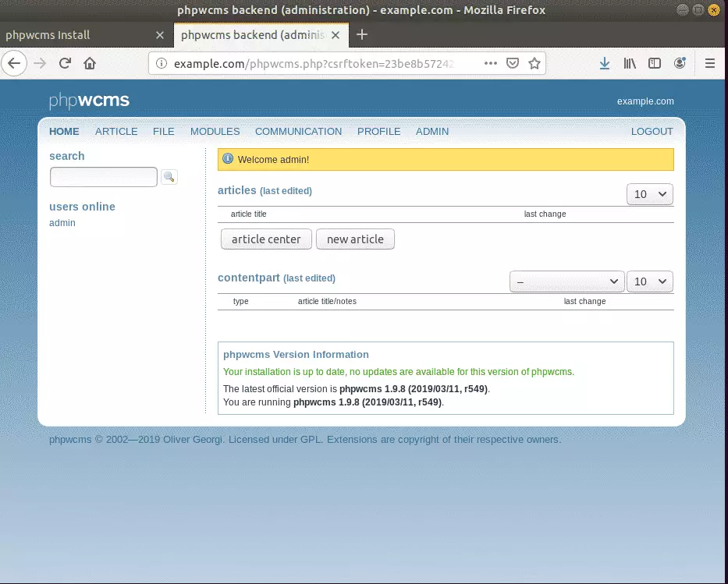This screenshot has height=584, width=728.
Task: Open the Downloads panel
Action: point(605,63)
